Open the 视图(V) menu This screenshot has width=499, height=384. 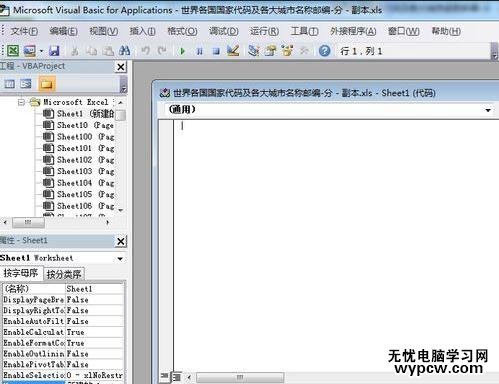point(104,31)
